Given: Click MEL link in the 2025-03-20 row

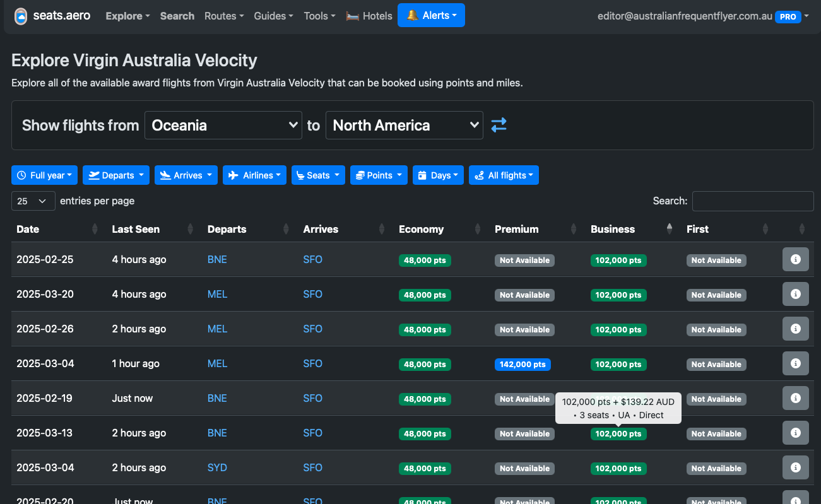Looking at the screenshot, I should [217, 294].
